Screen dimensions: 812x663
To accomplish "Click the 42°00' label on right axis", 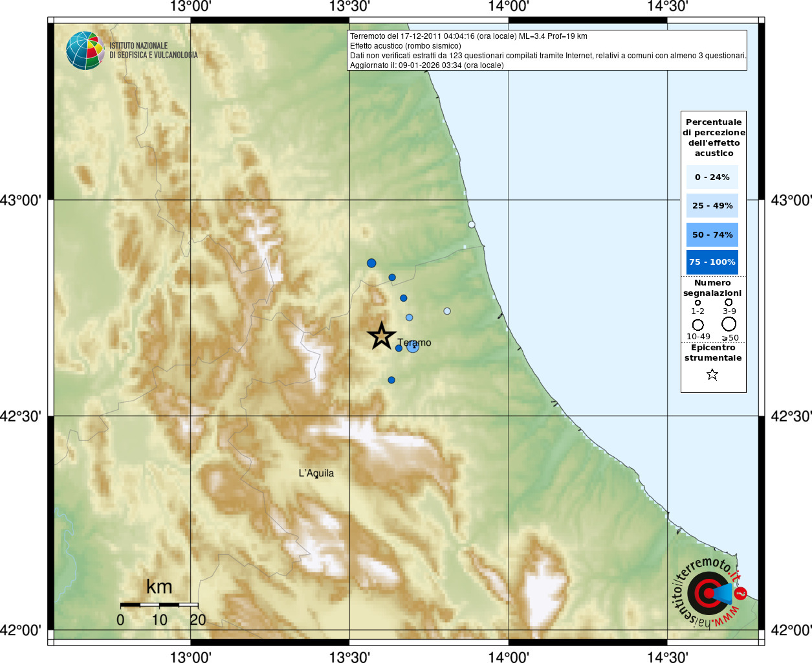I will (x=791, y=630).
